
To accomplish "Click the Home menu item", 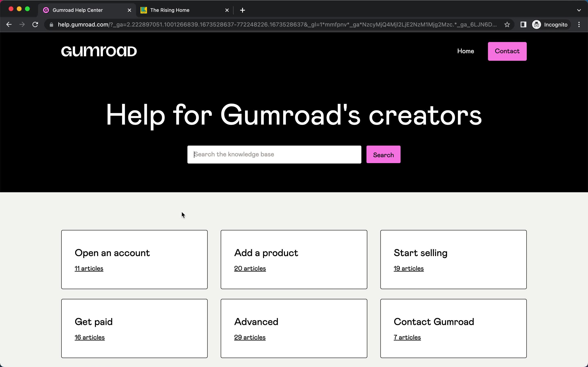I will [x=465, y=51].
